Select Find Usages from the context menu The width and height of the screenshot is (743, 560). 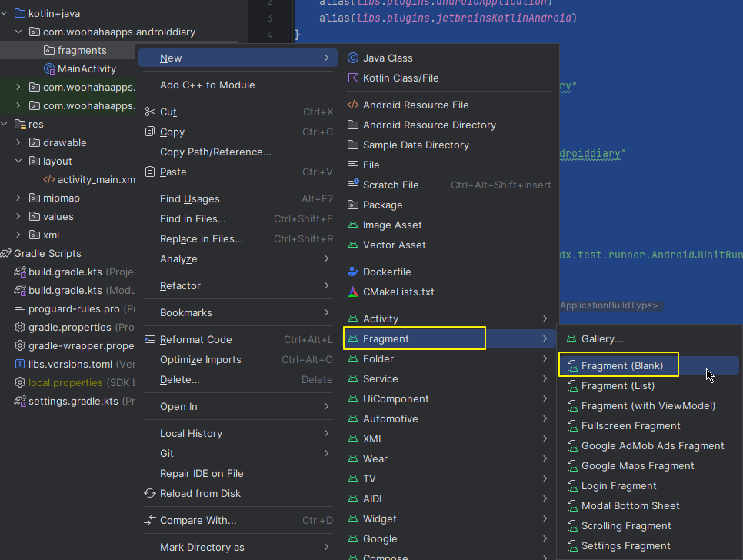[x=238, y=198]
